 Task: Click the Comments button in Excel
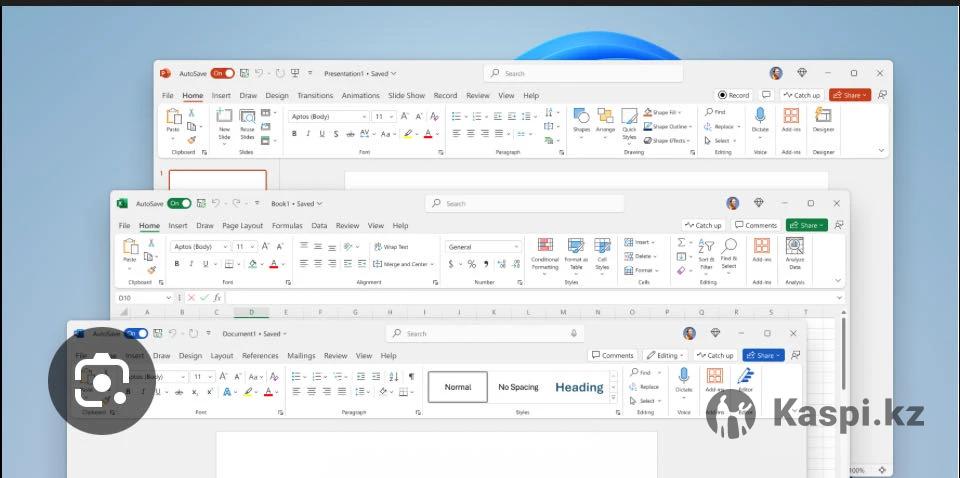coord(756,225)
